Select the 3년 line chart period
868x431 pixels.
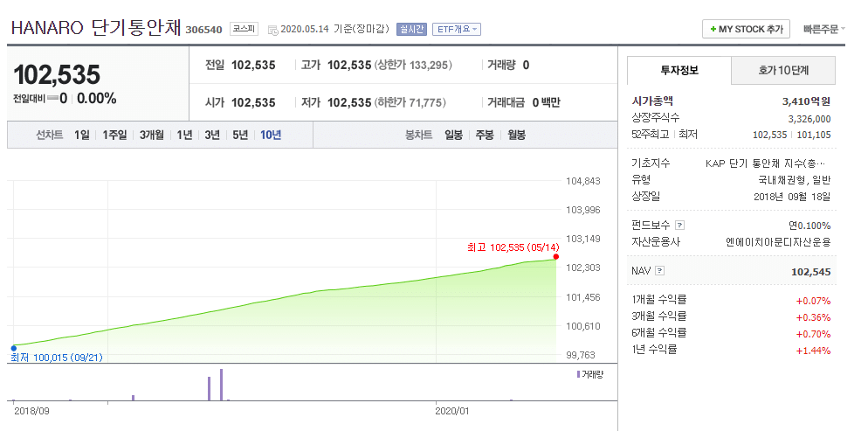pos(212,135)
